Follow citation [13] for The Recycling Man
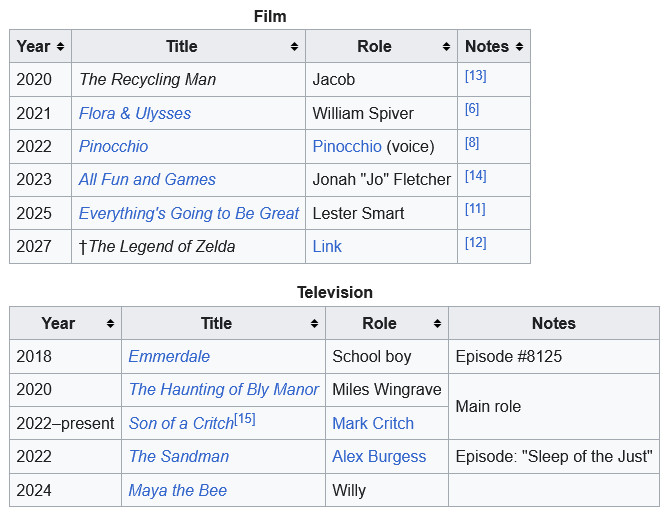Screen dimensions: 671x519 pyautogui.click(x=475, y=75)
